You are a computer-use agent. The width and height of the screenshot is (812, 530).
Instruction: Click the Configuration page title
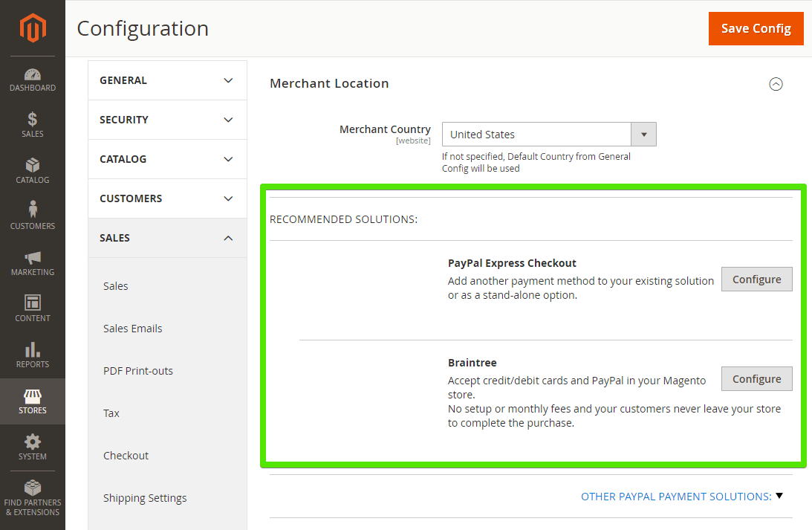coord(143,28)
